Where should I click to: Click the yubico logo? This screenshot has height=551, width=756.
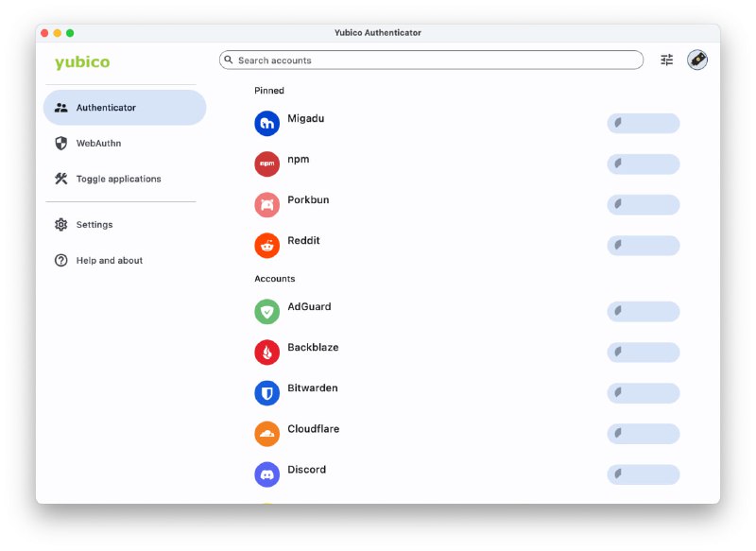[x=82, y=62]
